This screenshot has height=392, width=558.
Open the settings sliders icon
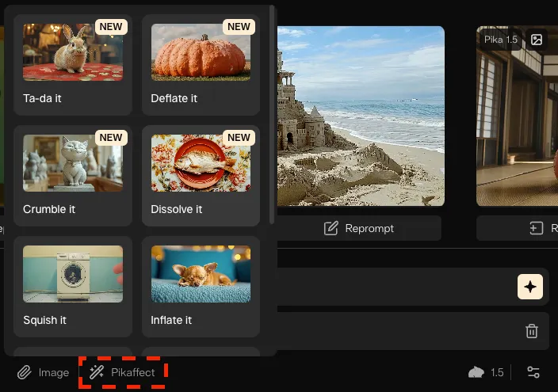point(533,372)
